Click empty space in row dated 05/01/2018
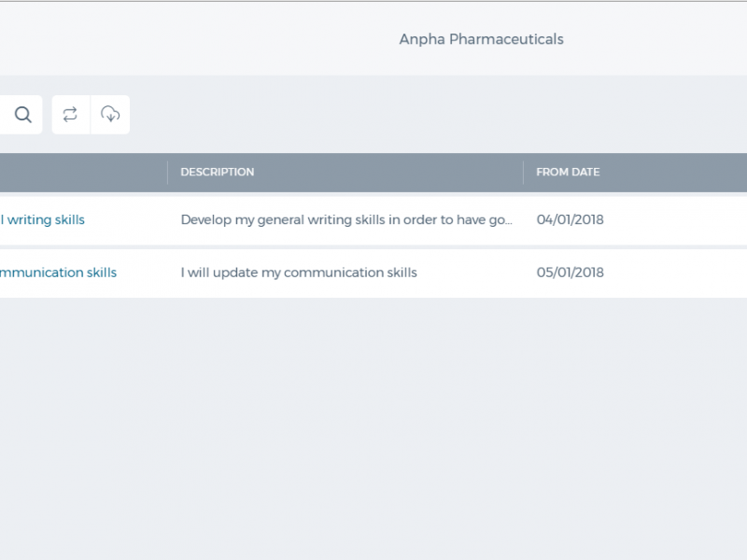This screenshot has height=560, width=747. 676,273
